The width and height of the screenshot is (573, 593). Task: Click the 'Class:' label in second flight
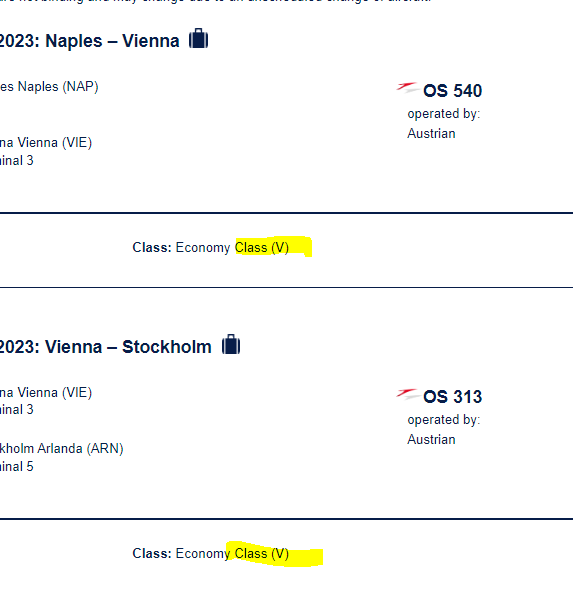(x=152, y=553)
